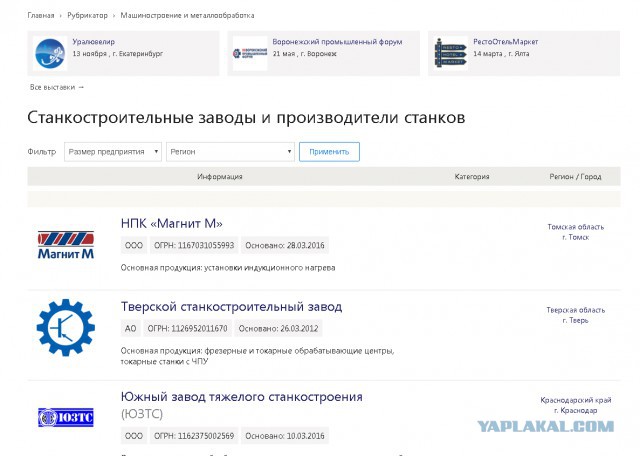Click the Магнит М company logo

tap(66, 245)
